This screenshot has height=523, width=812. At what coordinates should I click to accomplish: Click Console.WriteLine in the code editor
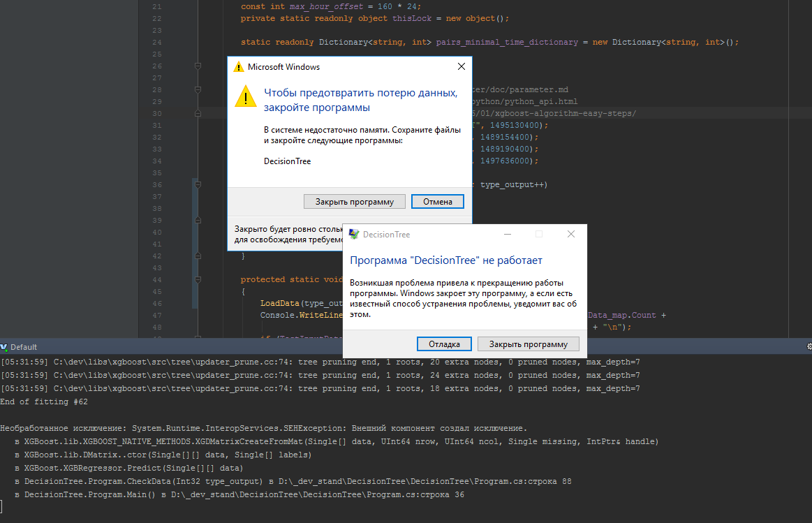click(x=302, y=316)
